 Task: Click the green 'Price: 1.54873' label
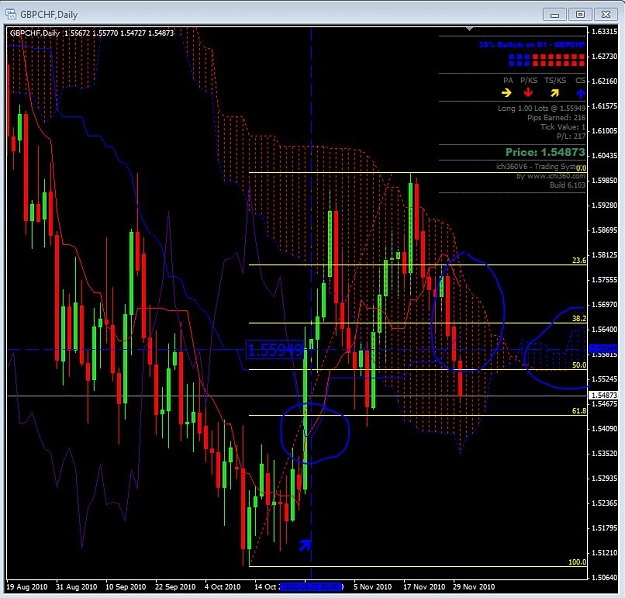pyautogui.click(x=545, y=152)
